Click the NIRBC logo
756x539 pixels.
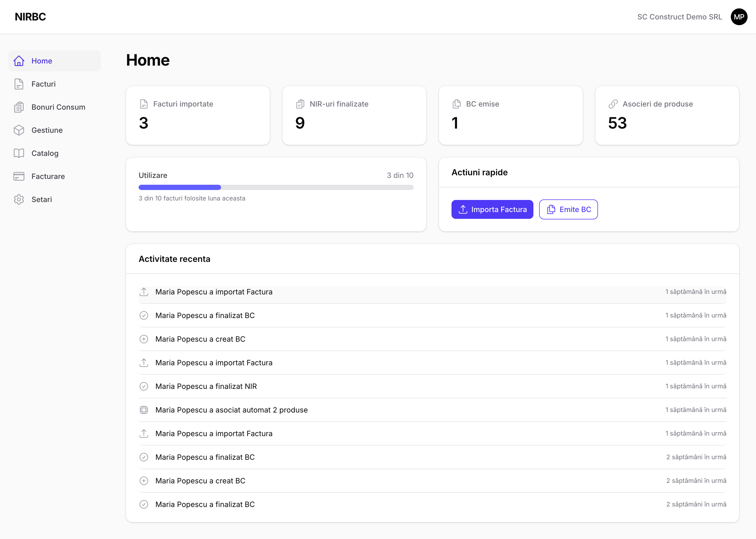point(30,17)
